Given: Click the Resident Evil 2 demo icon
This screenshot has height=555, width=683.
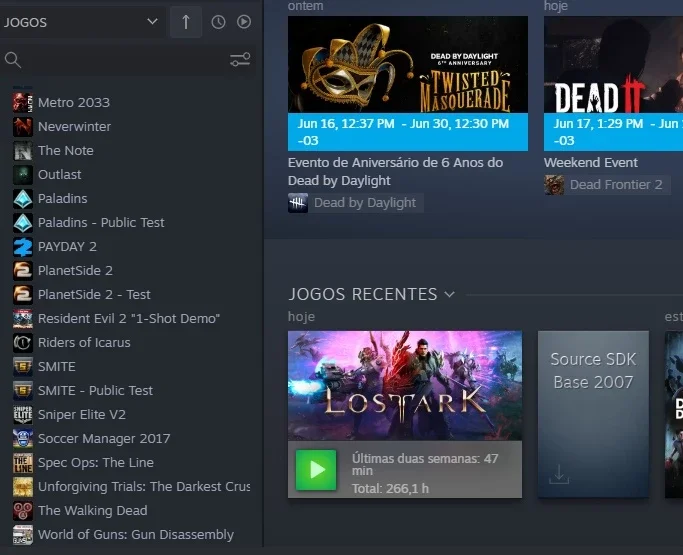Looking at the screenshot, I should pos(23,318).
